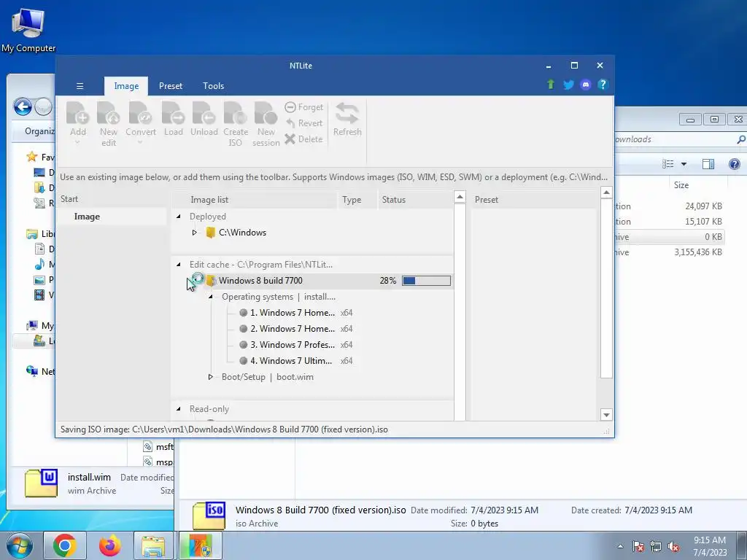
Task: Click the muted volume tray icon
Action: [673, 547]
